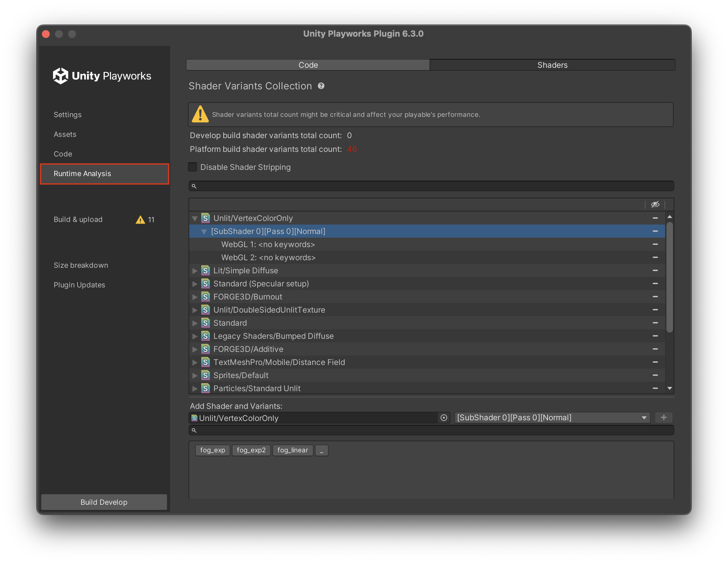Screen dimensions: 728x563
Task: Click the help icon beside Shader Variants Collection
Action: (321, 86)
